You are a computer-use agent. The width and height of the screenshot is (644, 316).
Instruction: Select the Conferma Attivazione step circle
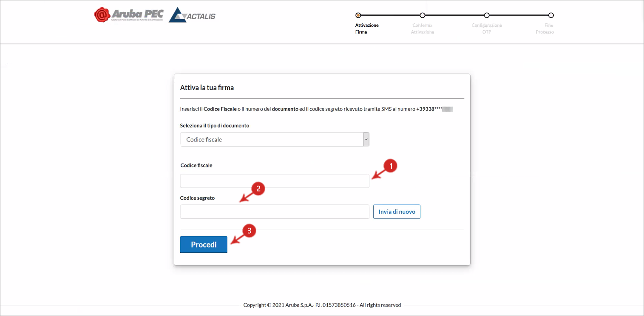[x=422, y=15]
